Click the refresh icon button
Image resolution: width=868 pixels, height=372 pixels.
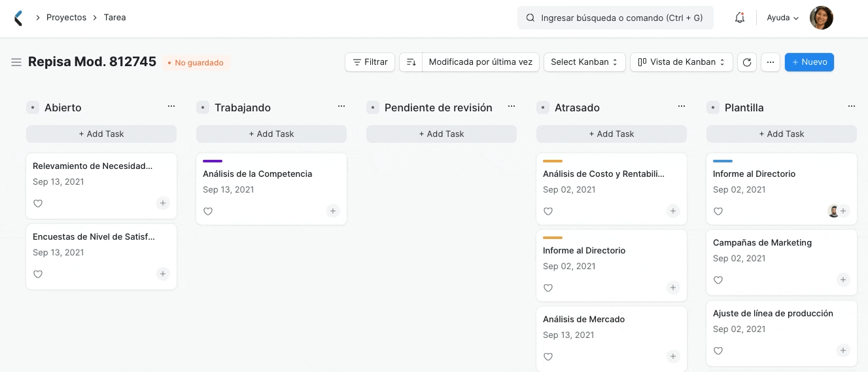coord(746,62)
